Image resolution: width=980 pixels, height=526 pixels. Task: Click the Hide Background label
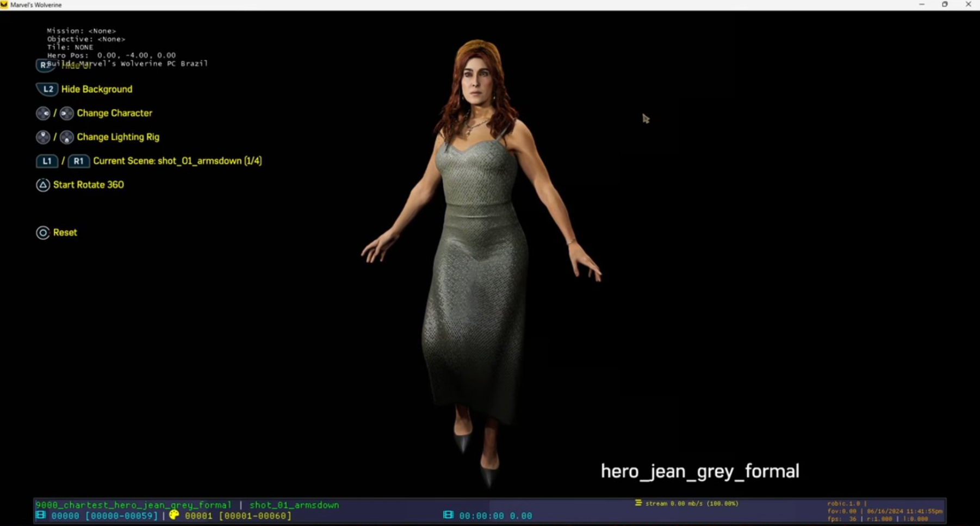[x=97, y=89]
